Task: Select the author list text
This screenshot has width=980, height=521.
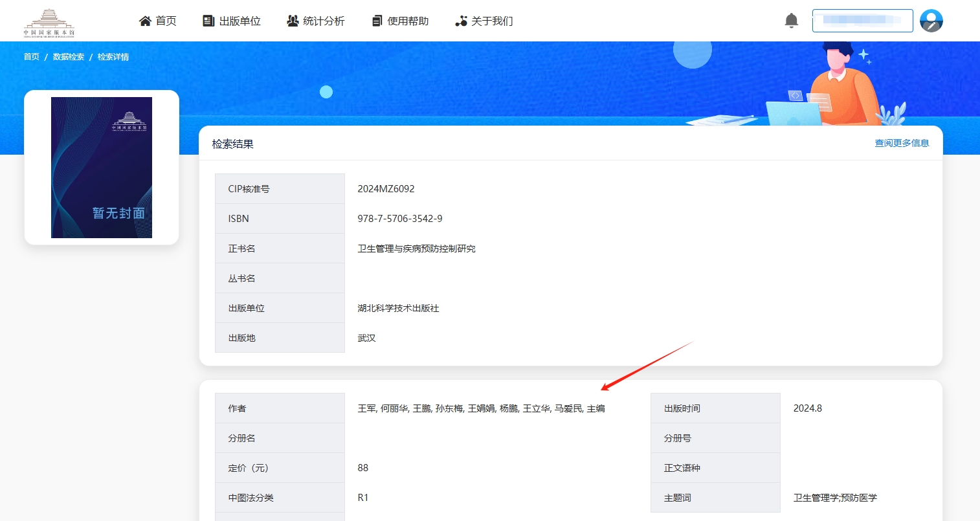Action: (x=482, y=408)
